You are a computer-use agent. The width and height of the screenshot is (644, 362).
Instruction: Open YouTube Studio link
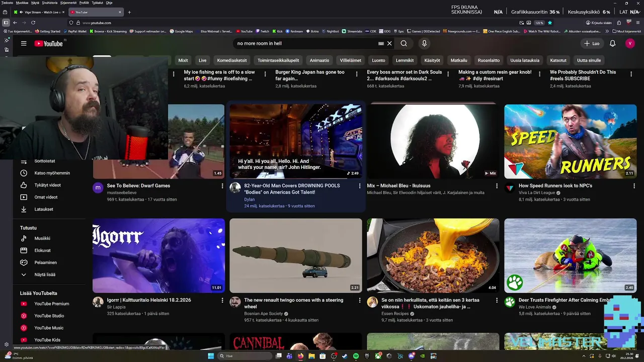click(50, 316)
